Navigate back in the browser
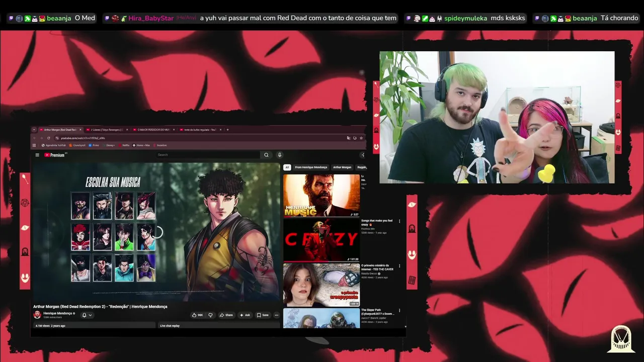644x362 pixels. pos(35,138)
